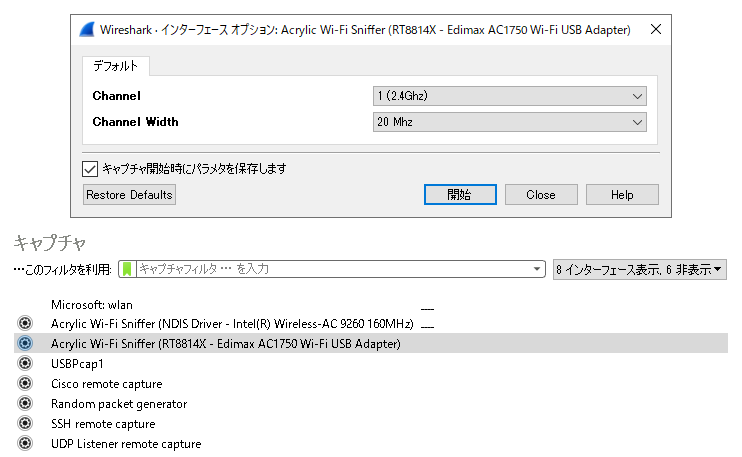The width and height of the screenshot is (742, 457).
Task: Click the gear icon beside USBPcap1
Action: pos(25,363)
